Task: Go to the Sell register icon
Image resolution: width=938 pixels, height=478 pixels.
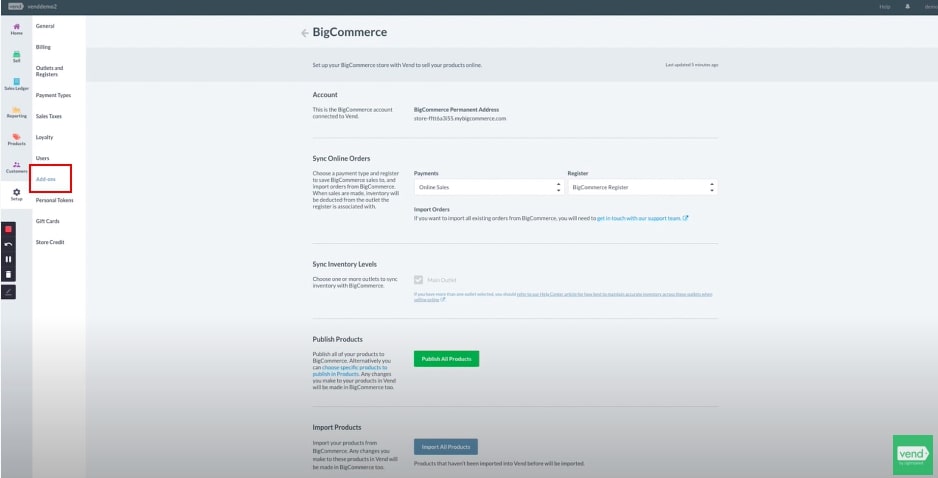Action: click(16, 56)
